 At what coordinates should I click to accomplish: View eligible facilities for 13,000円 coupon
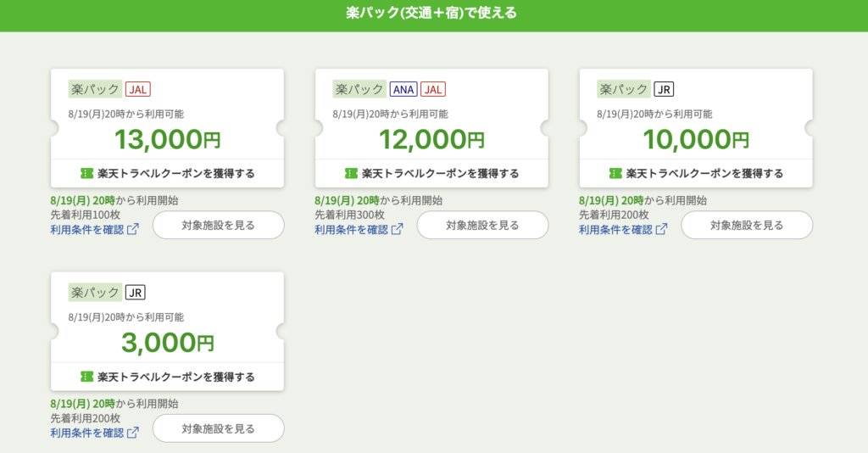click(218, 225)
